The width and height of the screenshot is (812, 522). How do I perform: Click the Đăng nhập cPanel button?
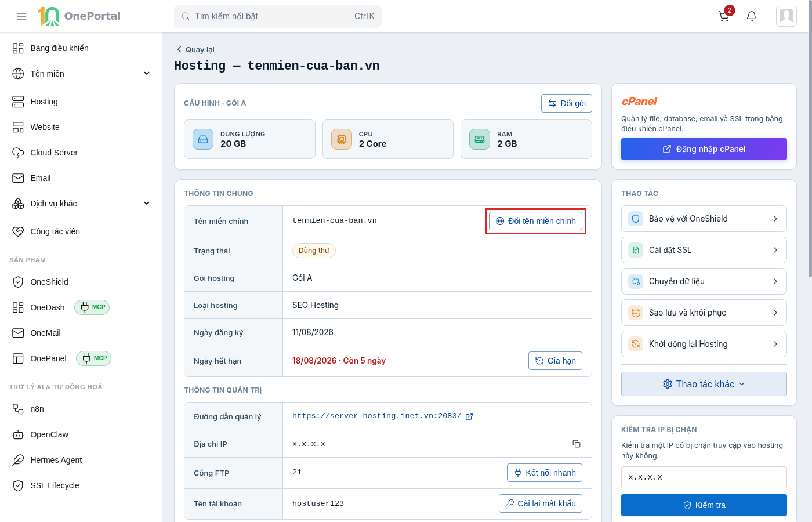[x=704, y=149]
